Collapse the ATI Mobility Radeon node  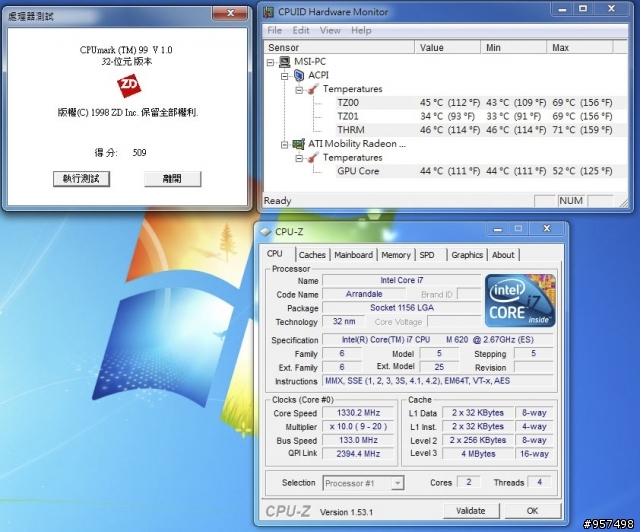285,145
